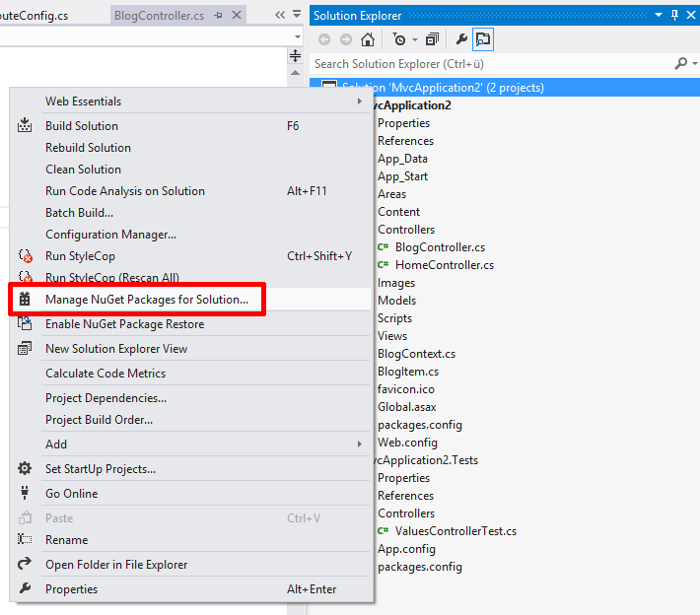Viewport: 700px width, 615px height.
Task: Select the Content folder
Action: click(x=398, y=212)
